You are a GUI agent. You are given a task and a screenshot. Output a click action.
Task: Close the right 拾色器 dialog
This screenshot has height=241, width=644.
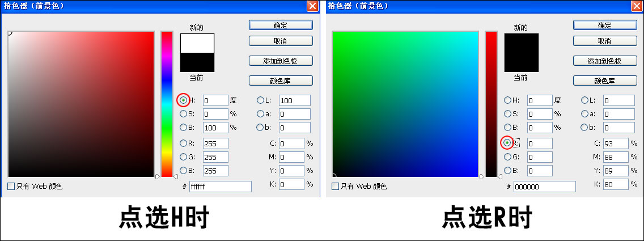click(637, 6)
